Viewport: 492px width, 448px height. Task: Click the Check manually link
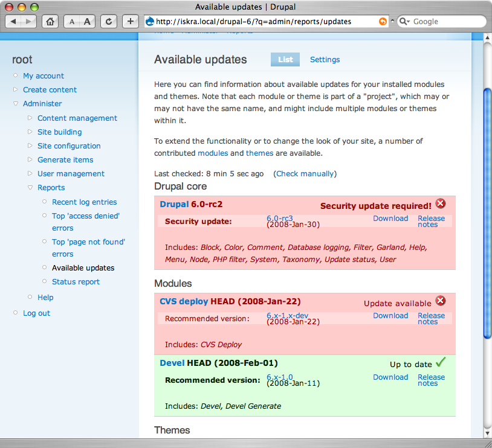pyautogui.click(x=305, y=174)
